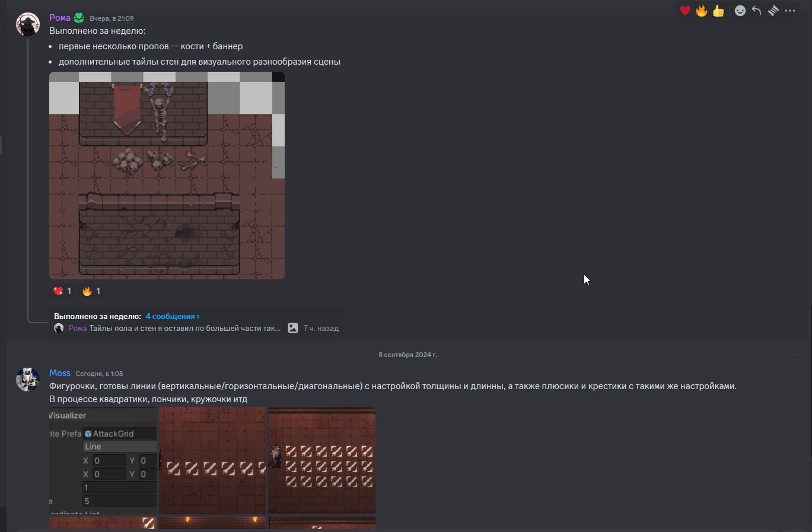Open Moss's avatar profile
The height and width of the screenshot is (532, 812).
[27, 380]
